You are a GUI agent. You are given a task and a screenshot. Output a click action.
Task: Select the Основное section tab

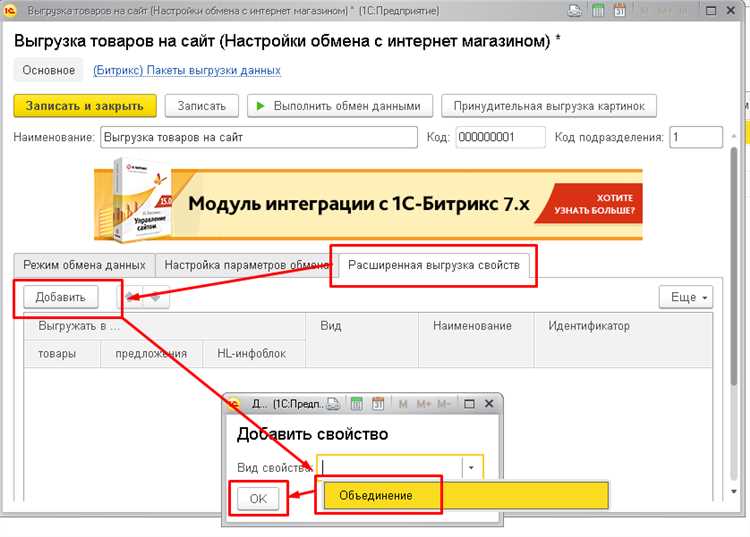tap(49, 70)
